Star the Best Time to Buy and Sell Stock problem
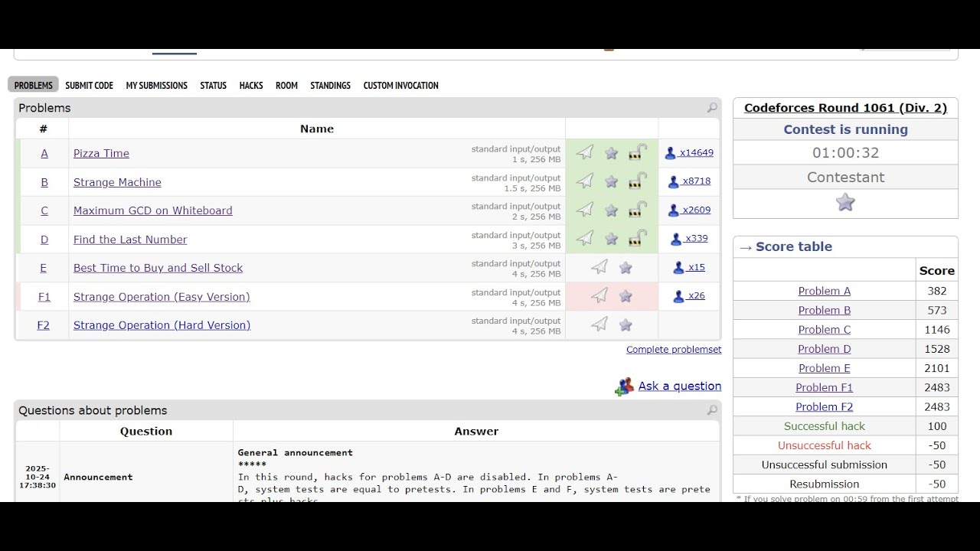The height and width of the screenshot is (551, 980). (x=626, y=268)
